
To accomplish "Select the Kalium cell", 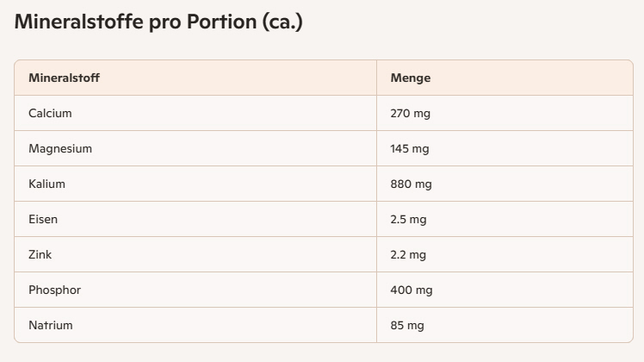I will (x=46, y=184).
